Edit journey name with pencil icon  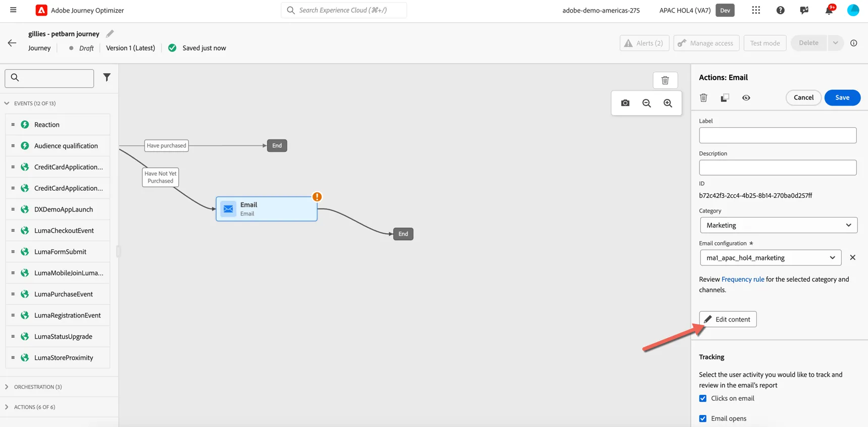click(x=110, y=34)
